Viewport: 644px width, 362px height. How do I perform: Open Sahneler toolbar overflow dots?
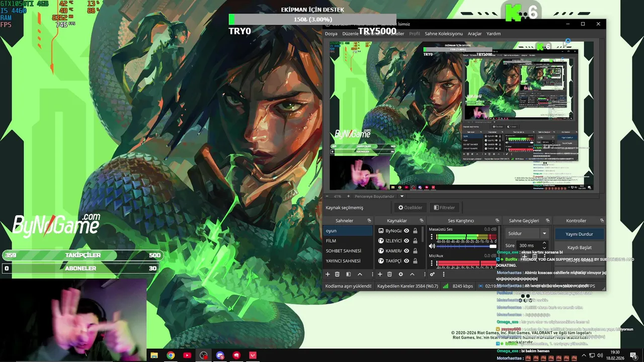373,274
